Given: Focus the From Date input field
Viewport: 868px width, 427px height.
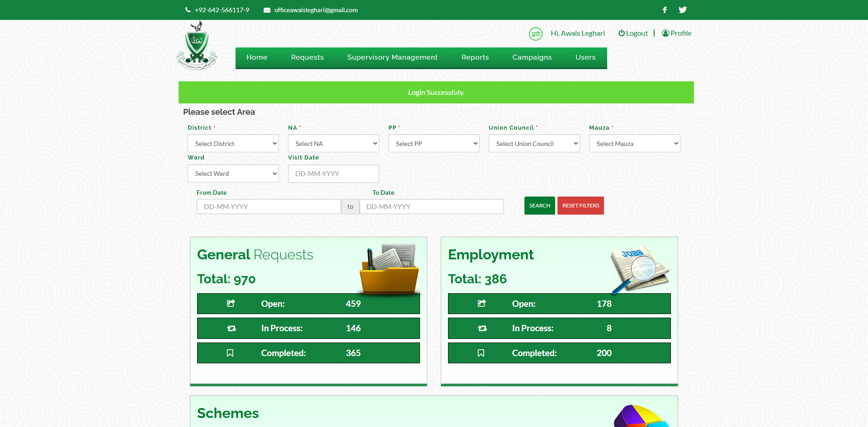Looking at the screenshot, I should coord(269,206).
